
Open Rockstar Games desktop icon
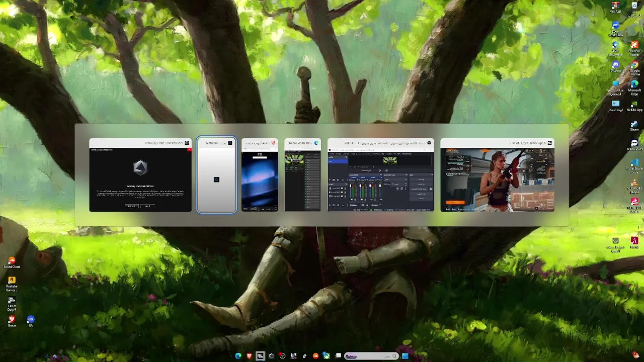pyautogui.click(x=12, y=284)
